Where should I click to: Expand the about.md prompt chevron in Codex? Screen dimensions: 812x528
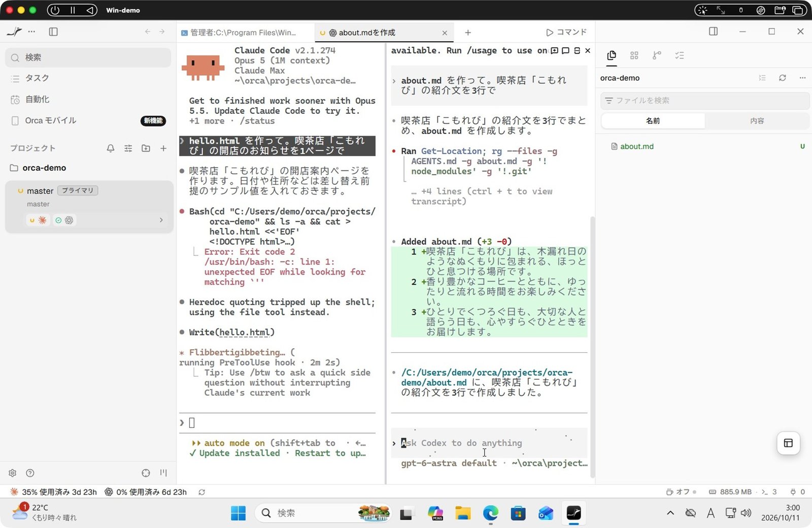(x=394, y=81)
